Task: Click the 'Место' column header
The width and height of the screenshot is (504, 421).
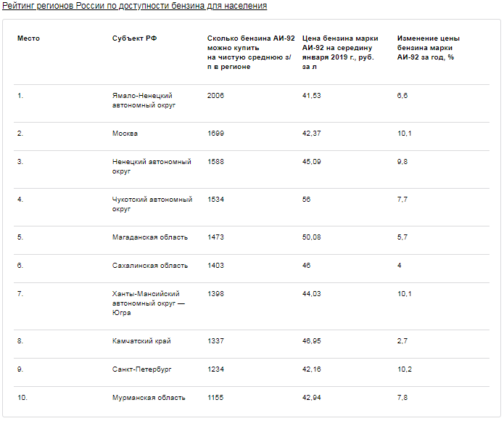Action: point(28,38)
